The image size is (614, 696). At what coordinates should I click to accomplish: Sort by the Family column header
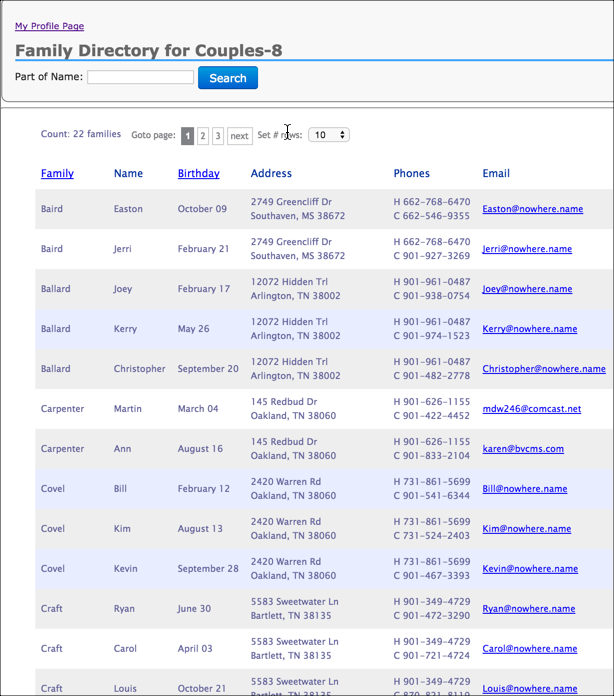[57, 173]
